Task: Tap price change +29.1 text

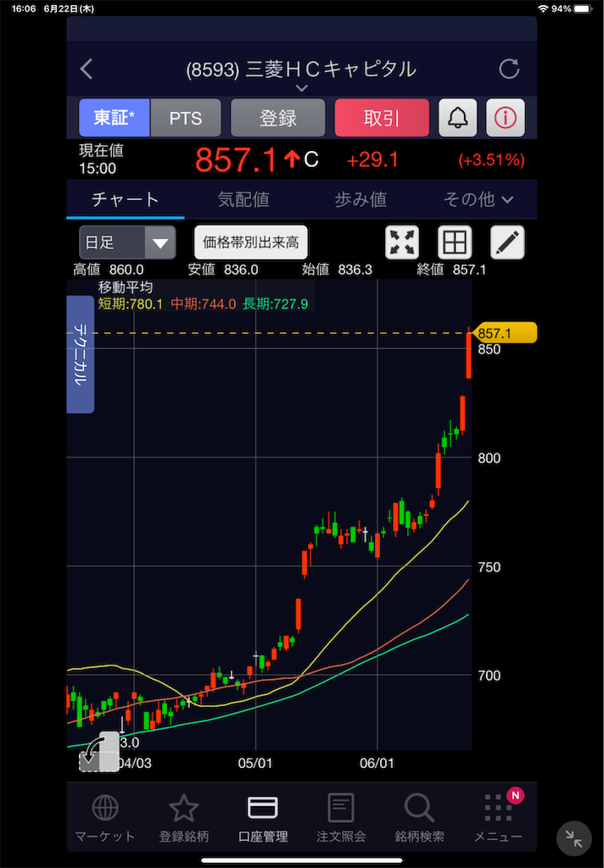Action: coord(372,160)
